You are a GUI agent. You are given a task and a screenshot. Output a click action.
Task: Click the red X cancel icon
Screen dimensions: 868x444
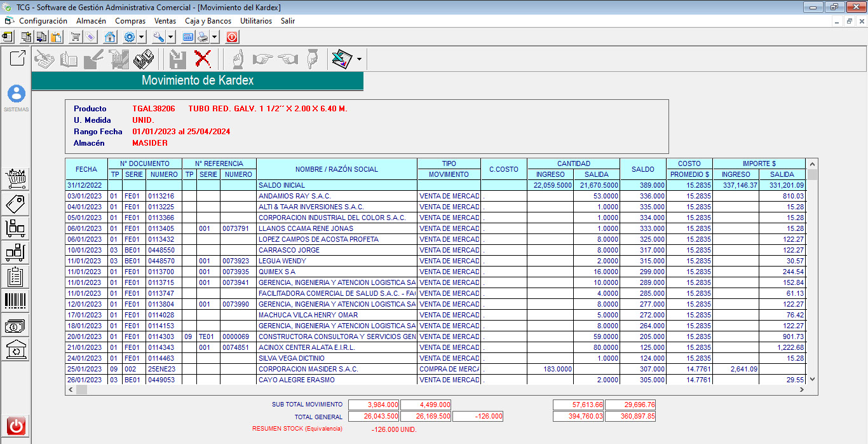point(203,59)
